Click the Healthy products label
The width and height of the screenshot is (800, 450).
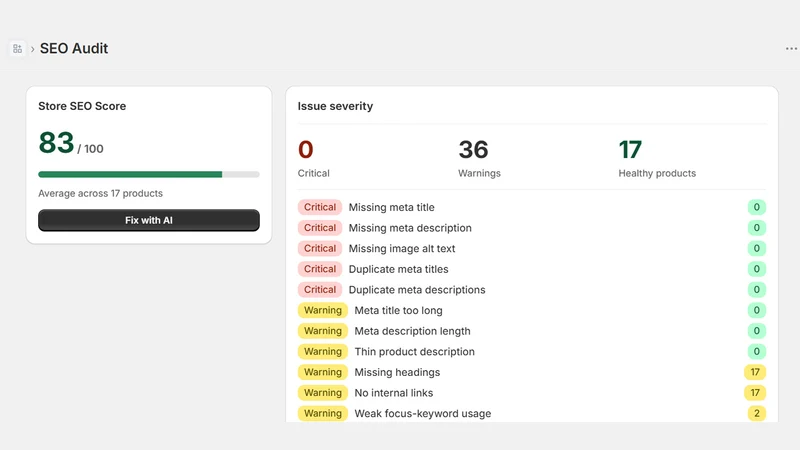(657, 173)
